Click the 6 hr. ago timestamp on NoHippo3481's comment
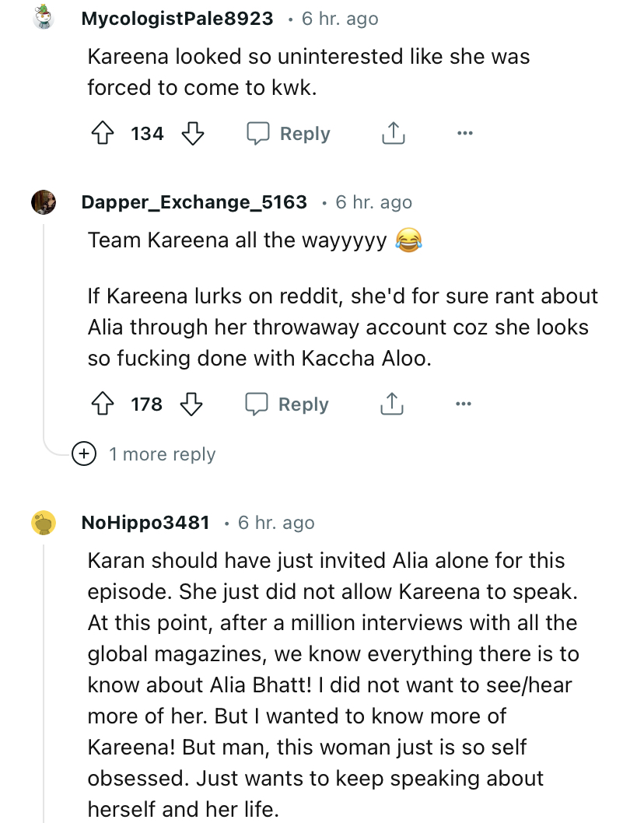 tap(276, 523)
